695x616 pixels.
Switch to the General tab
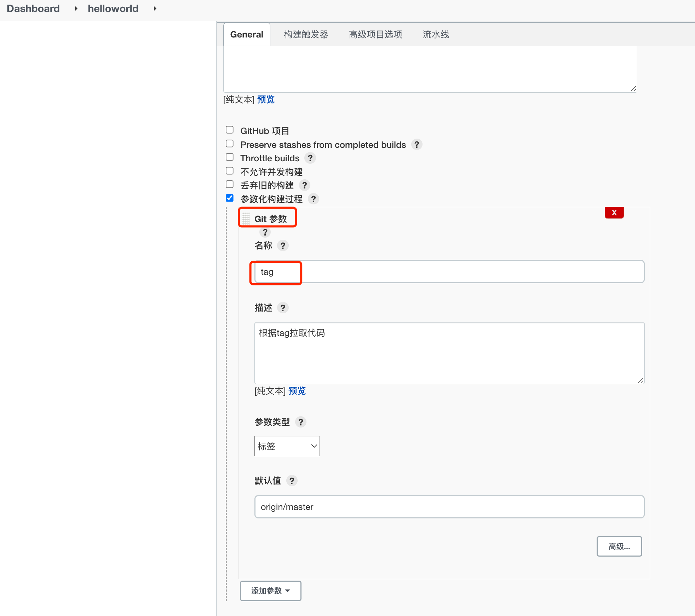coord(247,34)
